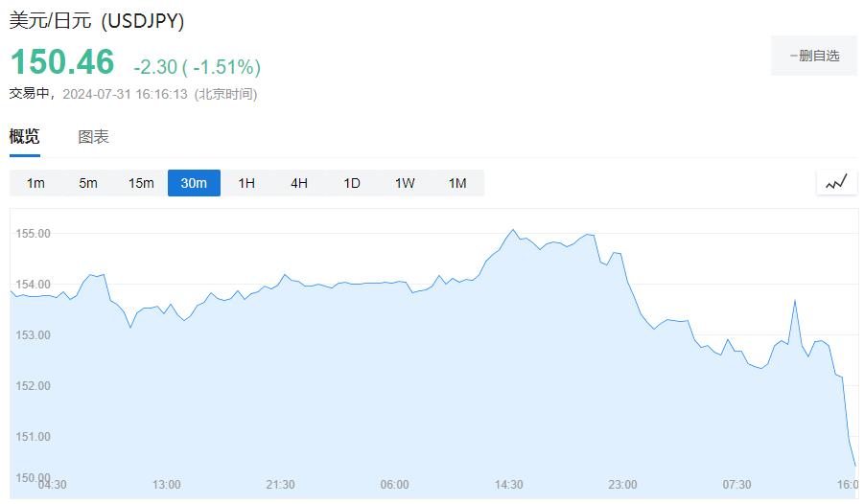Switch to the 图表 chart tab

coord(93,137)
